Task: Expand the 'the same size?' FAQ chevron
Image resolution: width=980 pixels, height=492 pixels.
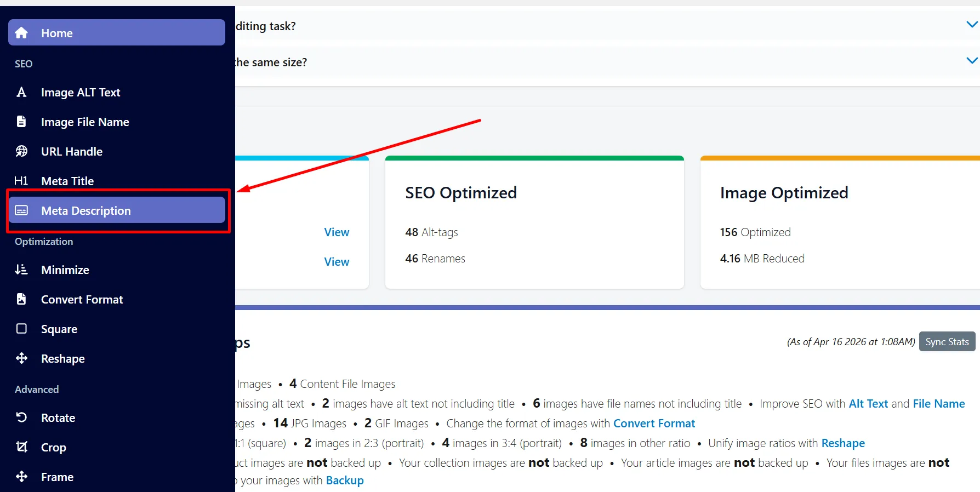Action: (x=972, y=61)
